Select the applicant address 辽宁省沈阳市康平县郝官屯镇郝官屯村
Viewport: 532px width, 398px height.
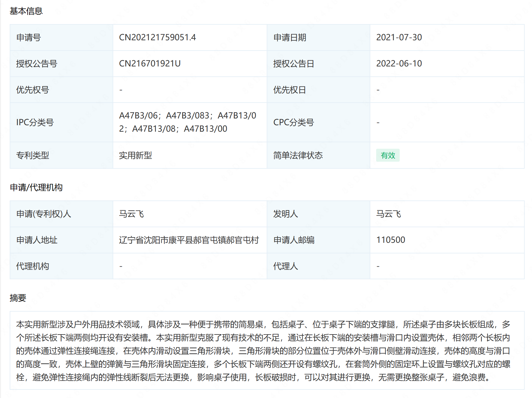coord(189,240)
